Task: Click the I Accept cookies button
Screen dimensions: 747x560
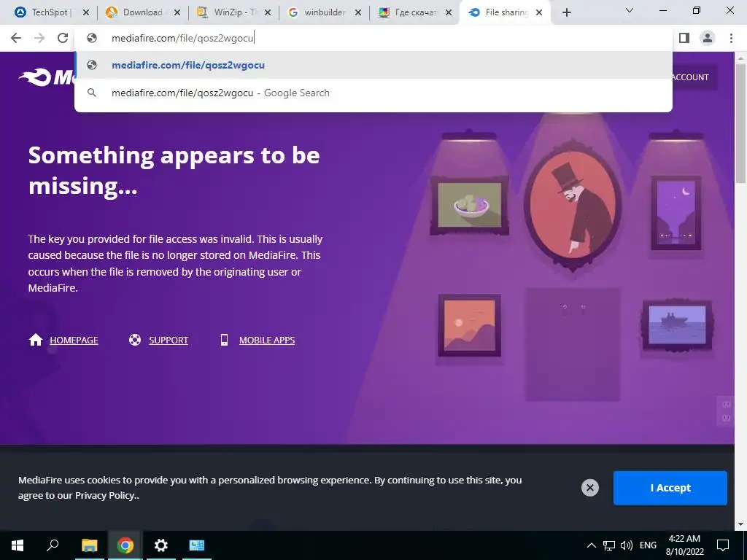Action: pos(670,488)
